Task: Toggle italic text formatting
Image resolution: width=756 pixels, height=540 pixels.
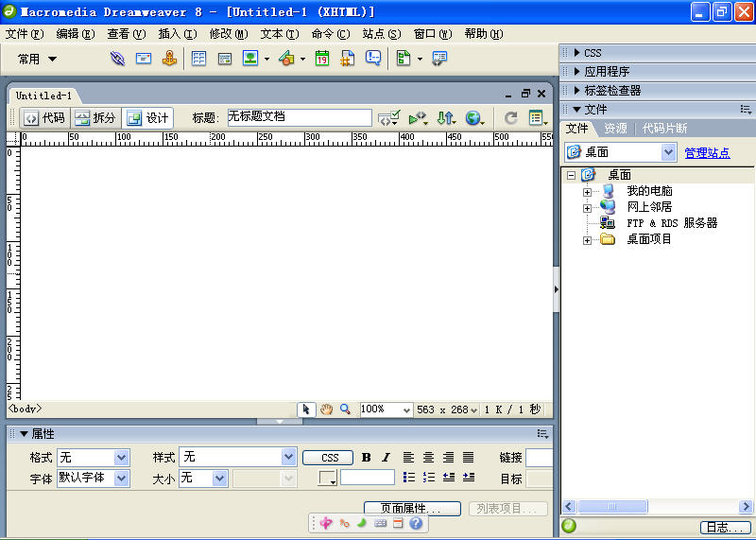Action: click(x=386, y=458)
